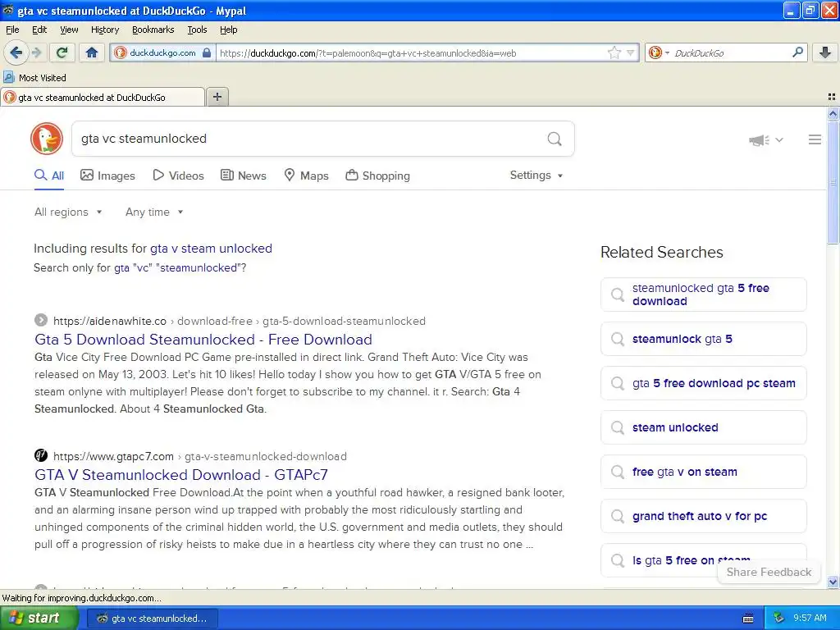This screenshot has height=630, width=840.
Task: Open the Help menu
Action: [228, 30]
